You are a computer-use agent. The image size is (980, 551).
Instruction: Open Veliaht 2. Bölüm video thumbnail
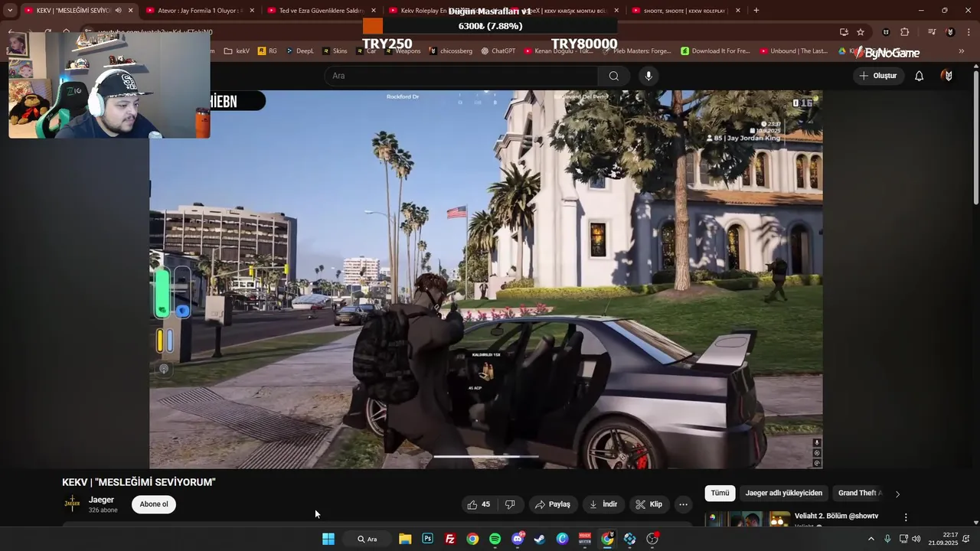tap(747, 520)
